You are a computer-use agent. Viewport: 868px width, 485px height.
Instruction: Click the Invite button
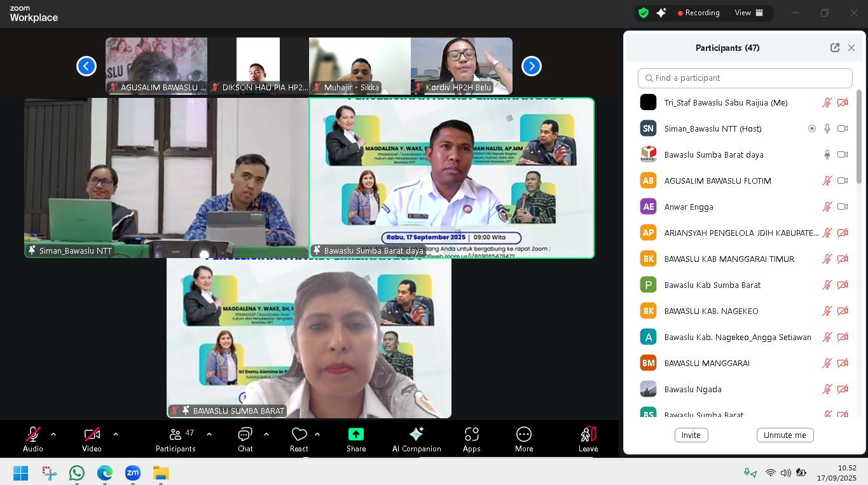point(691,435)
